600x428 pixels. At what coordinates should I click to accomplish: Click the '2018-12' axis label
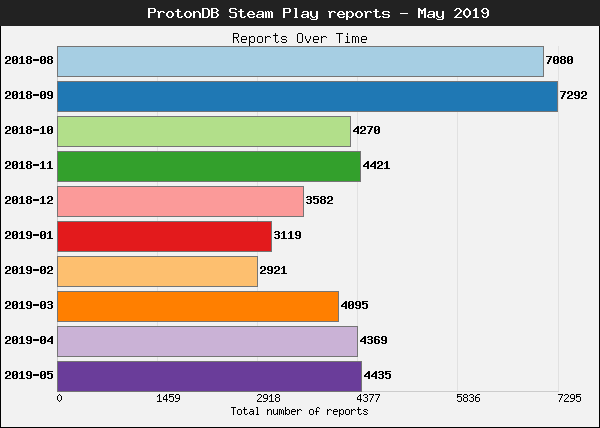(29, 200)
